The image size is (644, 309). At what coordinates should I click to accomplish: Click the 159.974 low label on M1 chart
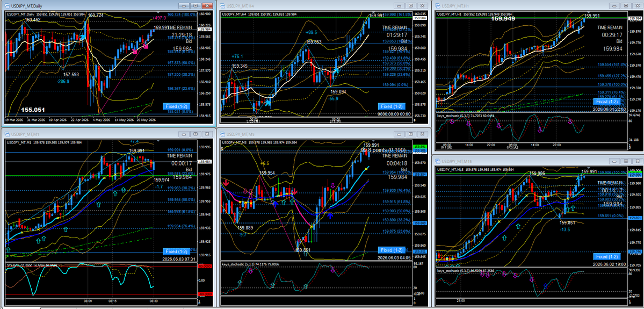pyautogui.click(x=162, y=179)
